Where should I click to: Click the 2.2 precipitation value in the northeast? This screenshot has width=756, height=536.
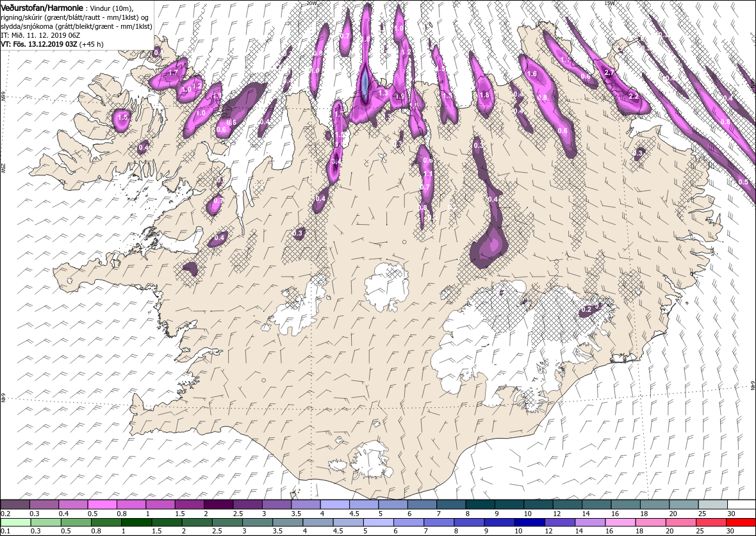(634, 97)
